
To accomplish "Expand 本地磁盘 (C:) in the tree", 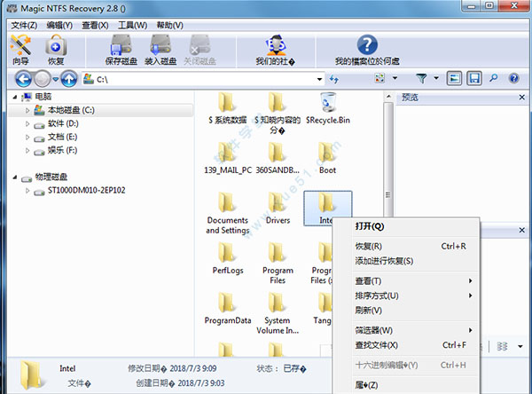I will coord(27,110).
